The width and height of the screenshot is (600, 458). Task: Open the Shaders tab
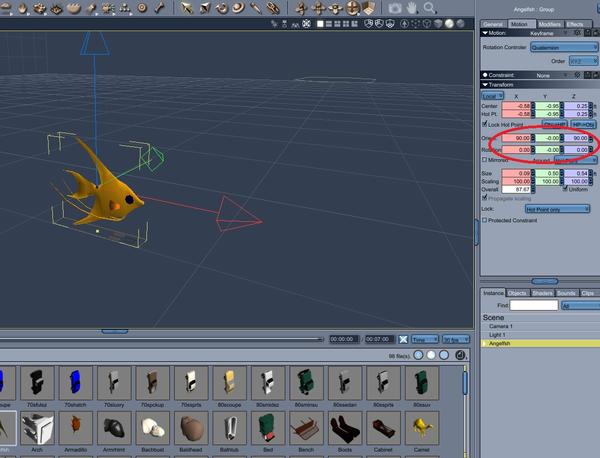pyautogui.click(x=542, y=293)
